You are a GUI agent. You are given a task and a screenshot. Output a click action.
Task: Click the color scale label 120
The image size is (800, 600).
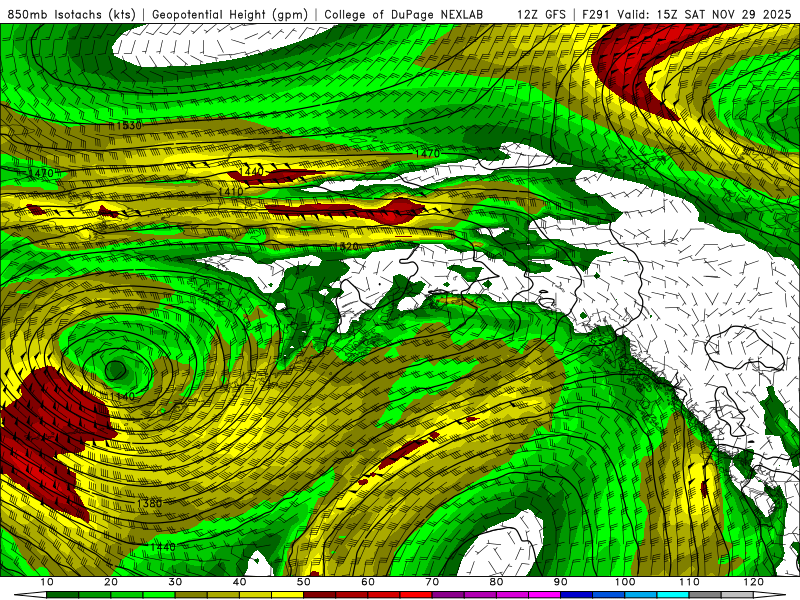point(754,582)
